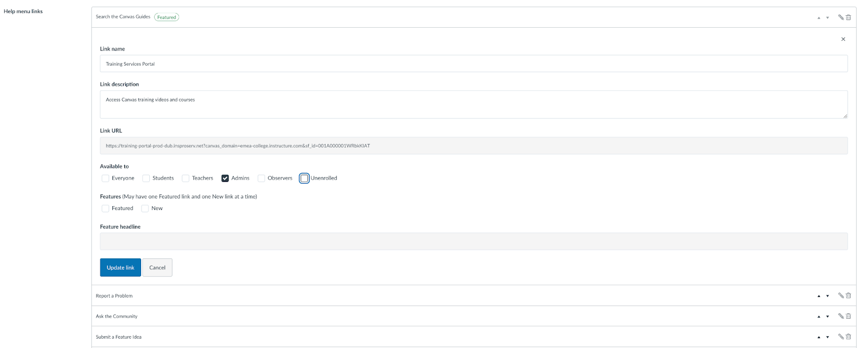Click the Cancel button
This screenshot has height=348, width=868.
pyautogui.click(x=157, y=268)
